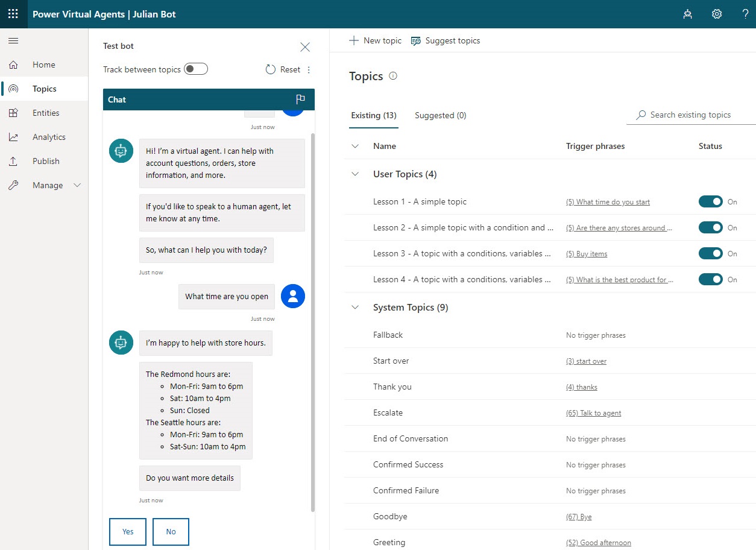Open the Greeting system topic

point(389,543)
